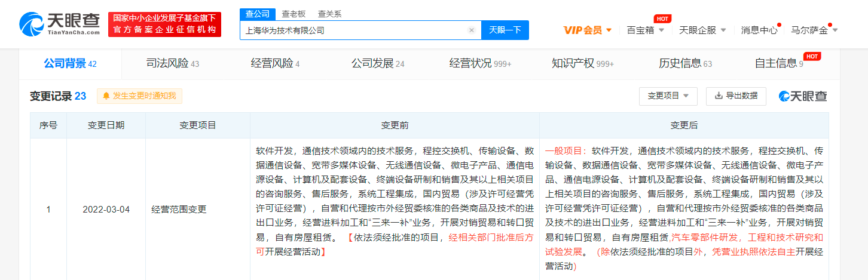Viewport: 868px width, 280px height.
Task: Select the 查公司 search tab
Action: 258,14
